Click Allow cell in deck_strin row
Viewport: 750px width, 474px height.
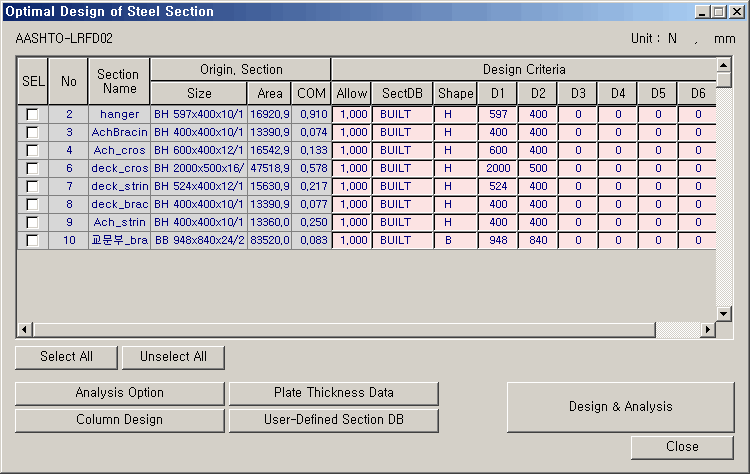pyautogui.click(x=352, y=186)
